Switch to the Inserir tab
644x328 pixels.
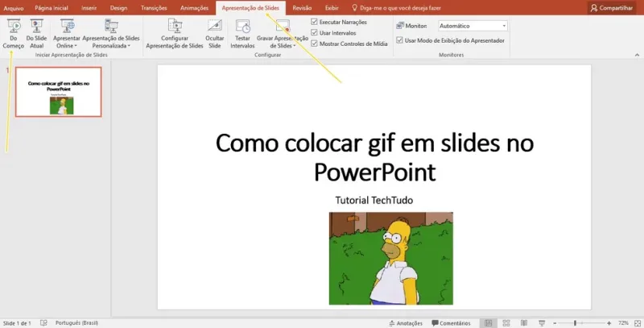(x=89, y=8)
